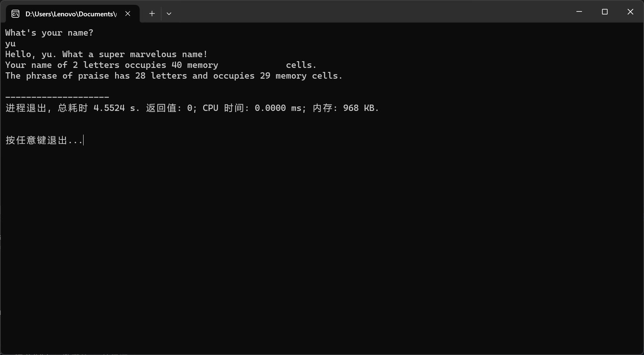Click the "What's your name?" line
Image resolution: width=644 pixels, height=355 pixels.
49,33
